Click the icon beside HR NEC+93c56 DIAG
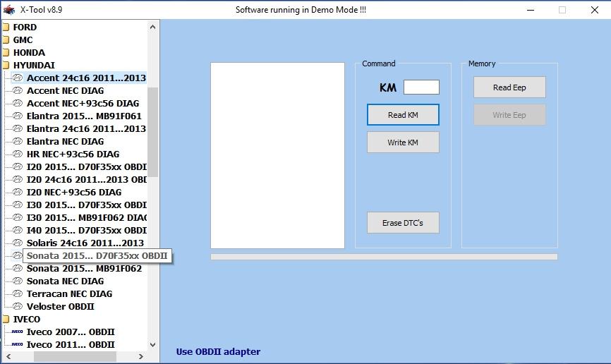Screen dimensions: 611x364 18,154
